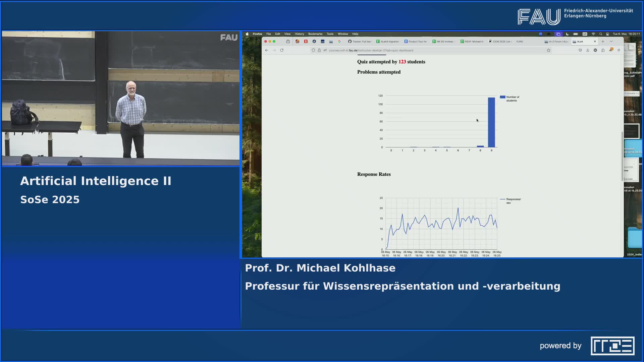The image size is (644, 362).
Task: Toggle Do Not Disturb moon icon
Action: (567, 34)
